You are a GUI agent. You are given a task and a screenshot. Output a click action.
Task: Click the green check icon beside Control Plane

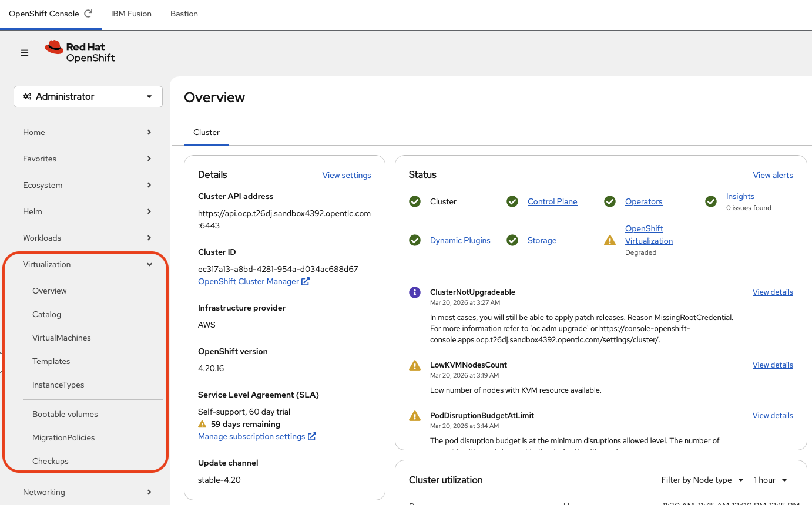point(512,202)
